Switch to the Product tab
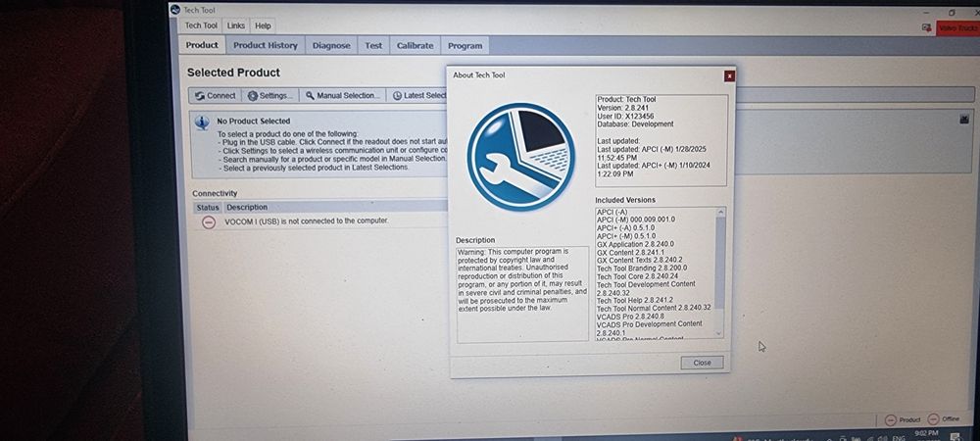 click(202, 45)
